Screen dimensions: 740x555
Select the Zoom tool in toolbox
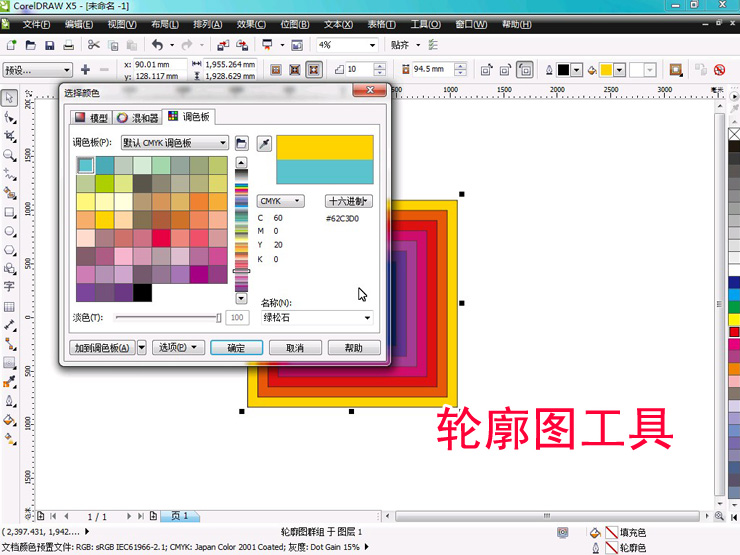pyautogui.click(x=10, y=156)
